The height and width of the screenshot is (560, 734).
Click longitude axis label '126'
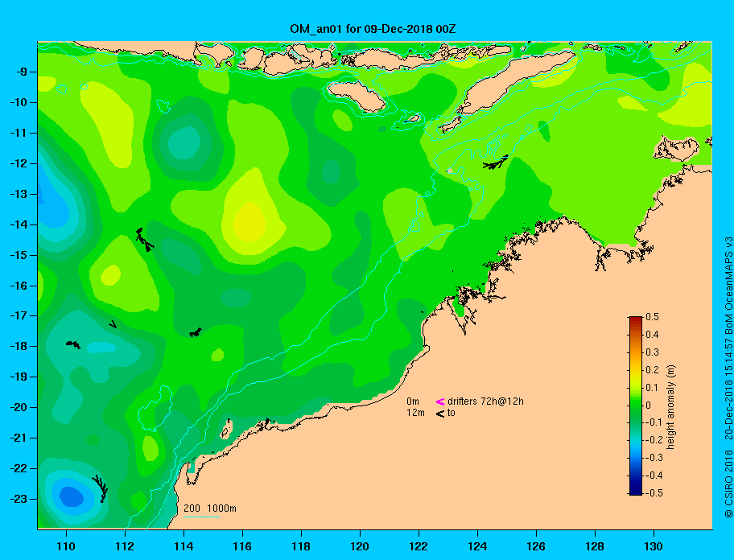536,546
